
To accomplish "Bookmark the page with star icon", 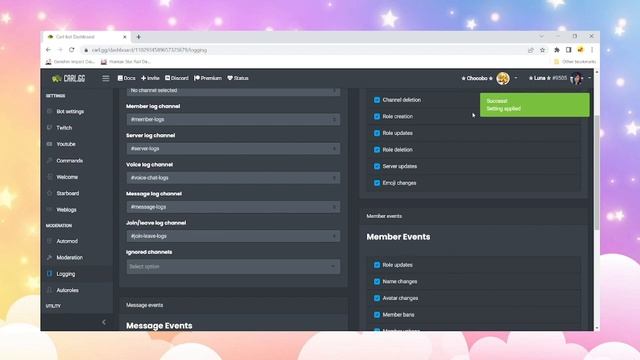I will pyautogui.click(x=542, y=50).
